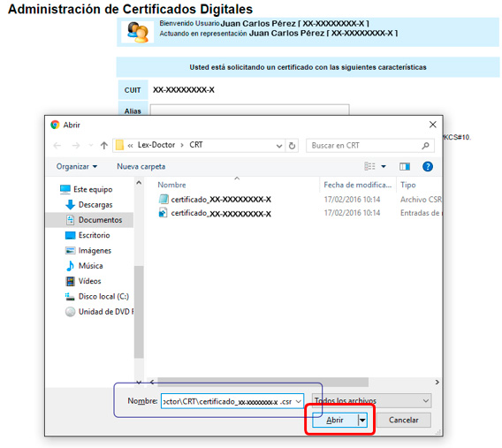Click Nueva carpeta in the toolbar
Viewport: 502px width, 448px height.
point(141,166)
